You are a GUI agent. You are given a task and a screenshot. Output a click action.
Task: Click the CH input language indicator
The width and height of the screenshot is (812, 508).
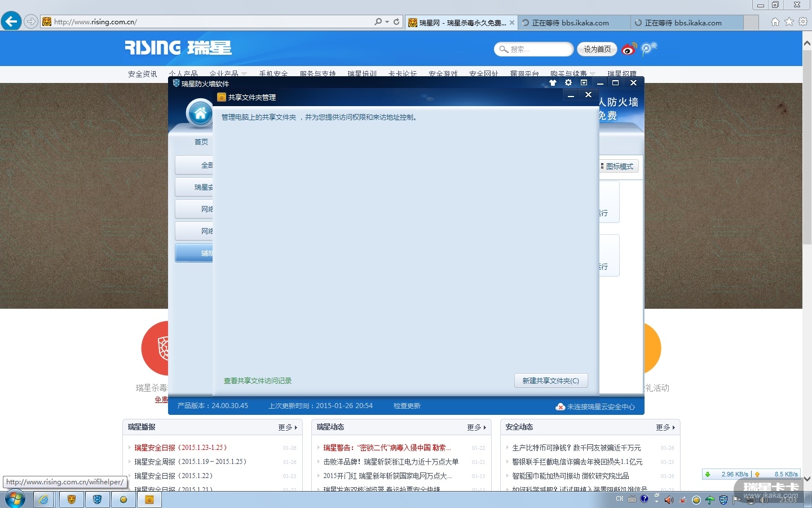tap(620, 499)
